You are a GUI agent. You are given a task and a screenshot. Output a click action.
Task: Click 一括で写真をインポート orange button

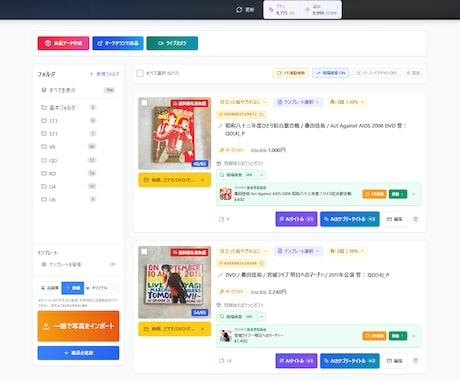pos(78,326)
